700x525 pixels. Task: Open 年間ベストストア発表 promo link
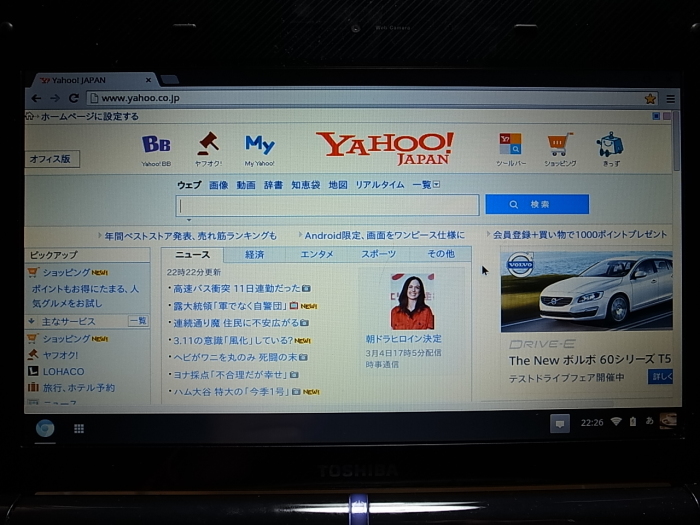pyautogui.click(x=191, y=236)
